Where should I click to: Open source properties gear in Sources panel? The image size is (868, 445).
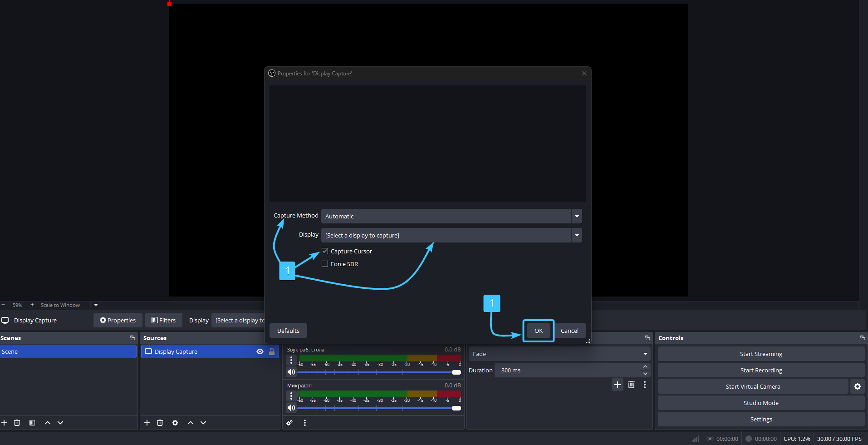[x=175, y=423]
